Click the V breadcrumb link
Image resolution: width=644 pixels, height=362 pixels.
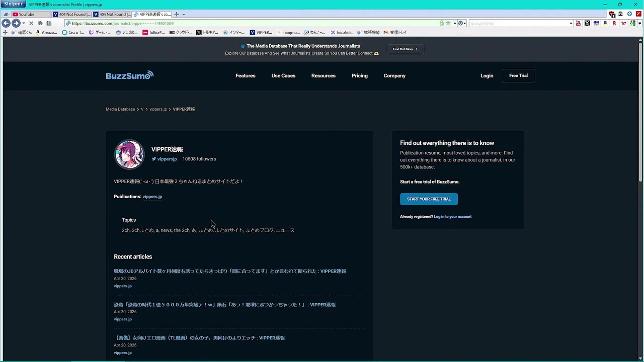(x=142, y=109)
